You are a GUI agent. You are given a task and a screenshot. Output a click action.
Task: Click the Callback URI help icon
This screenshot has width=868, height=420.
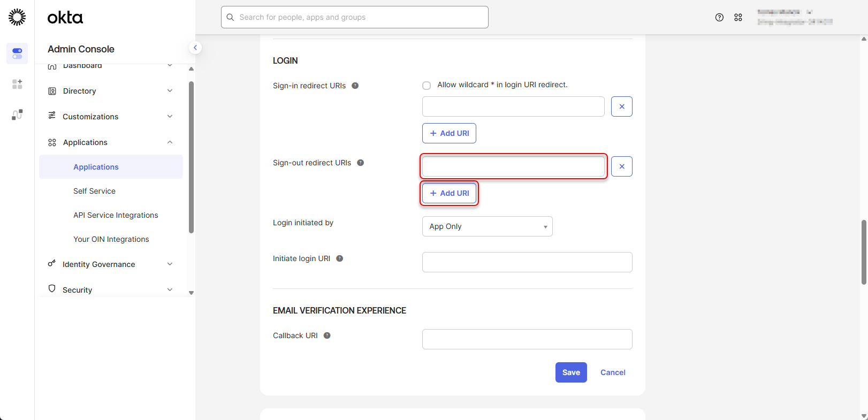327,335
